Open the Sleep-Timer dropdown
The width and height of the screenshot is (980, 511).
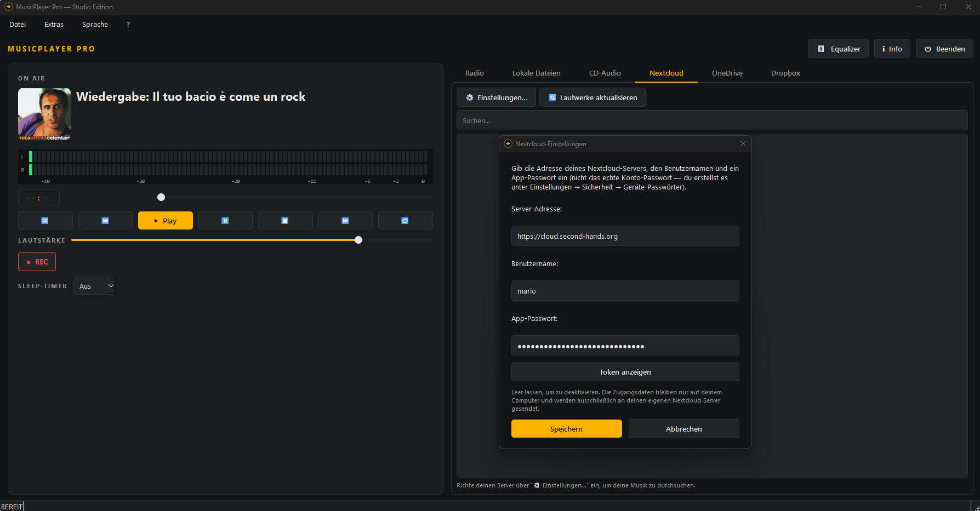95,286
